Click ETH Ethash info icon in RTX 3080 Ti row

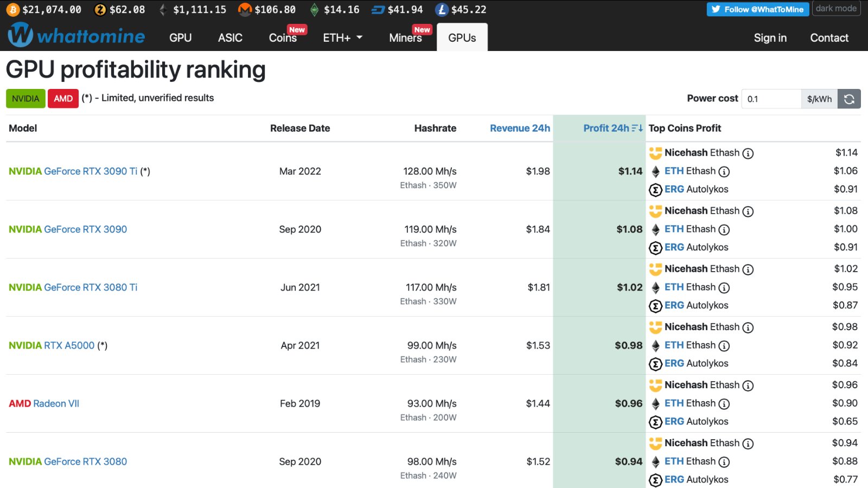(x=724, y=288)
